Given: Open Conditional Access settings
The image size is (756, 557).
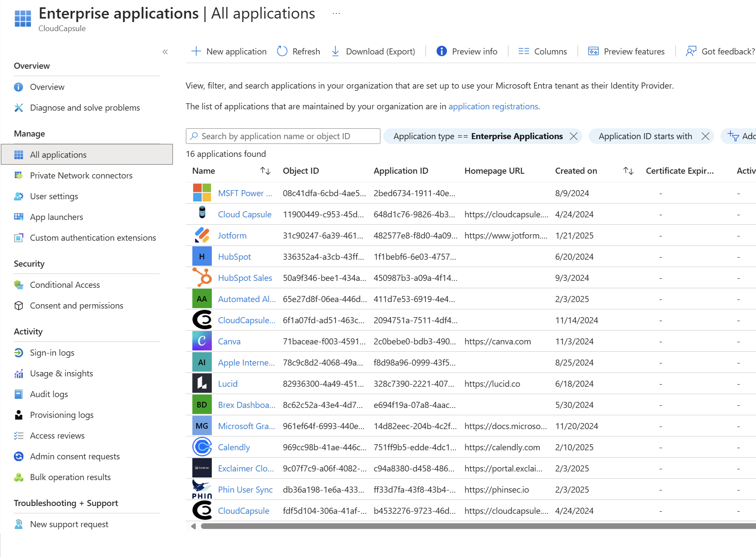Looking at the screenshot, I should (64, 284).
